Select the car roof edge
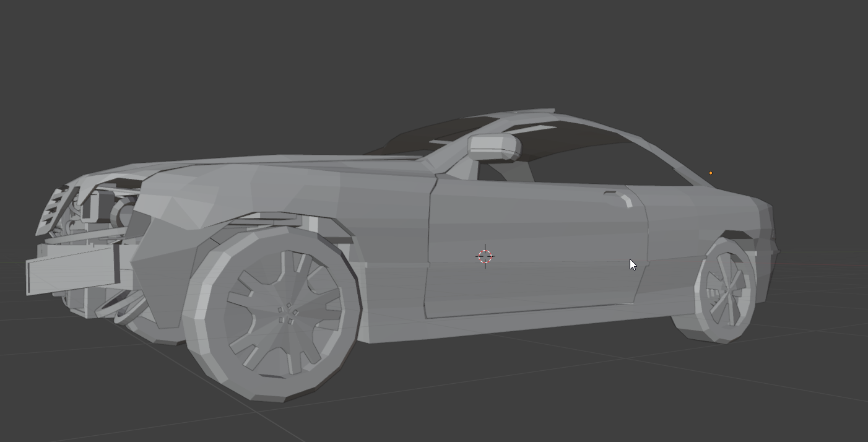This screenshot has width=868, height=442. [594, 124]
